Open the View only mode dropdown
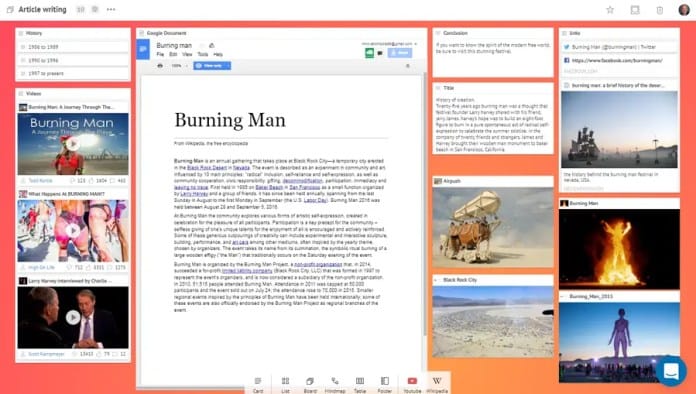 212,66
